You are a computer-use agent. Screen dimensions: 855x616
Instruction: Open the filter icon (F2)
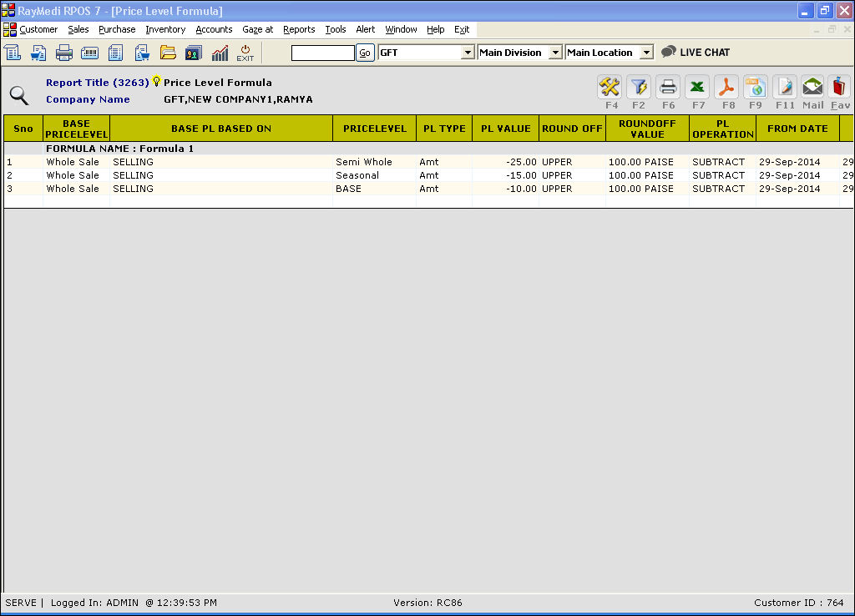click(639, 87)
